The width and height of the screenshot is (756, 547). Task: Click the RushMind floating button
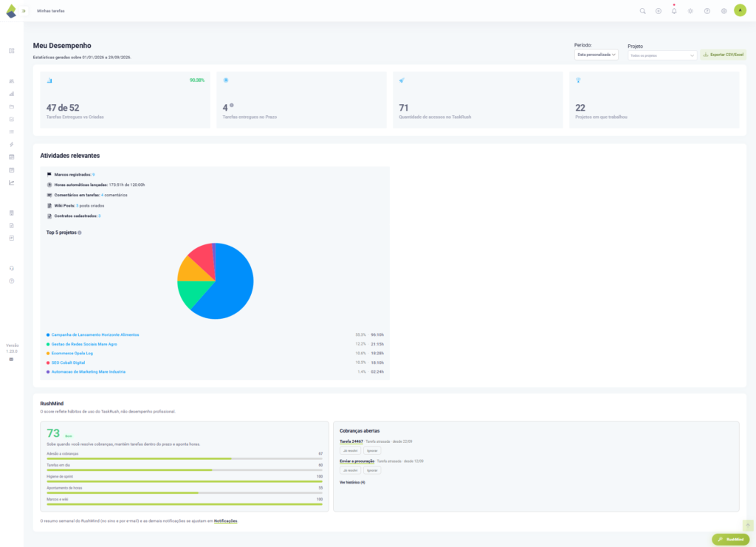pyautogui.click(x=730, y=540)
